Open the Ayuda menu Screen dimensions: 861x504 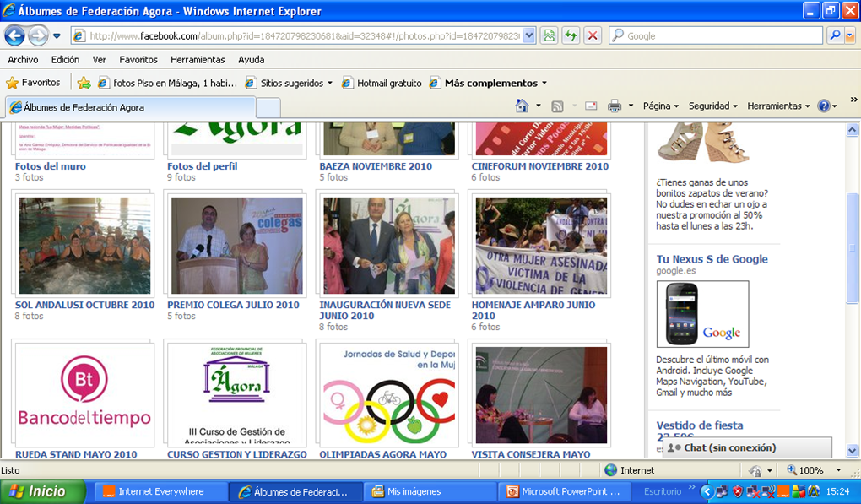coord(251,60)
